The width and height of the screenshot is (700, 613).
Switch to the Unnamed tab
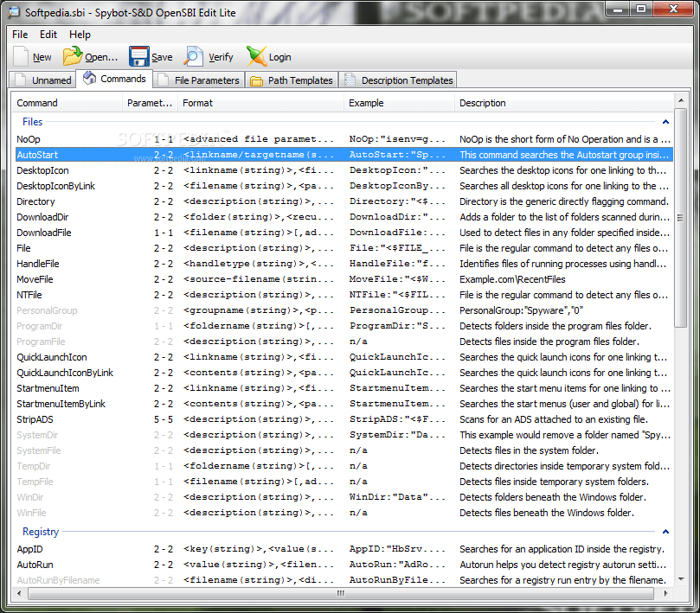[42, 80]
